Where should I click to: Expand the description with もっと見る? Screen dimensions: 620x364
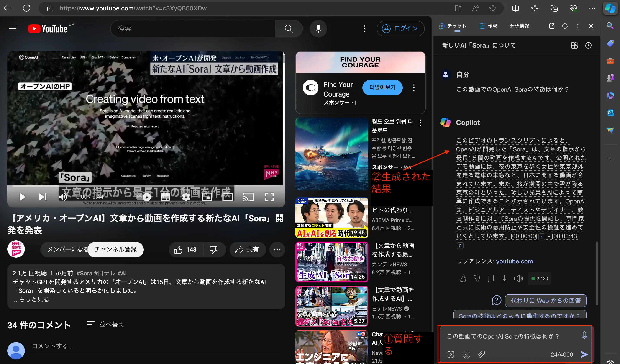click(x=31, y=299)
